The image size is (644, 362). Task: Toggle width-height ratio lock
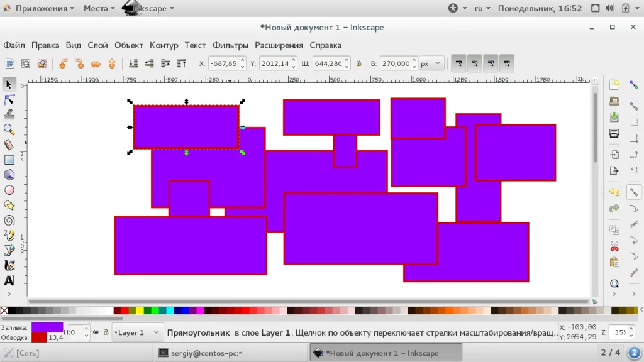(x=358, y=63)
